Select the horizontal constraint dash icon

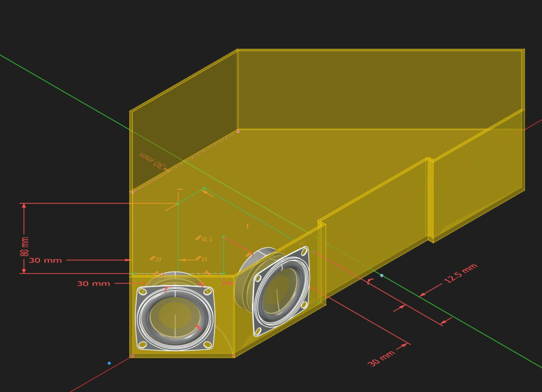(180, 189)
